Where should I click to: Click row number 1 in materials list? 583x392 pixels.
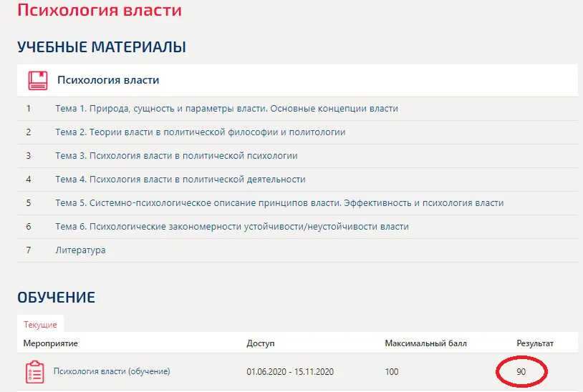click(28, 109)
